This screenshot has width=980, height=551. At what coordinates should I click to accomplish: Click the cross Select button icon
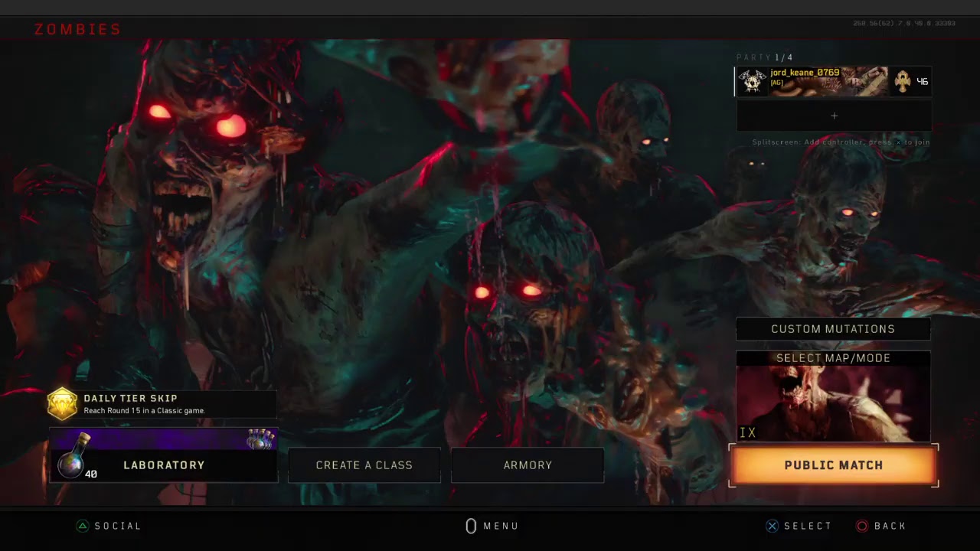click(x=772, y=526)
